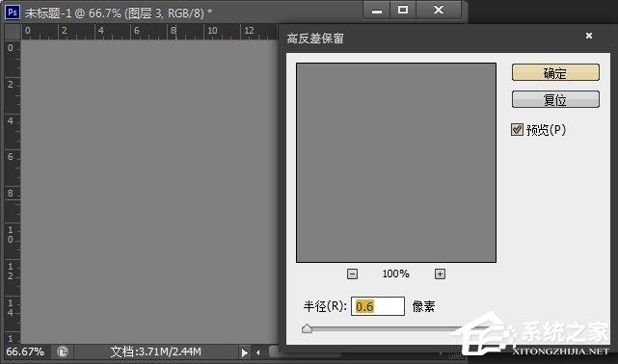
Task: Click the 66.67% zoom level field
Action: click(x=25, y=351)
